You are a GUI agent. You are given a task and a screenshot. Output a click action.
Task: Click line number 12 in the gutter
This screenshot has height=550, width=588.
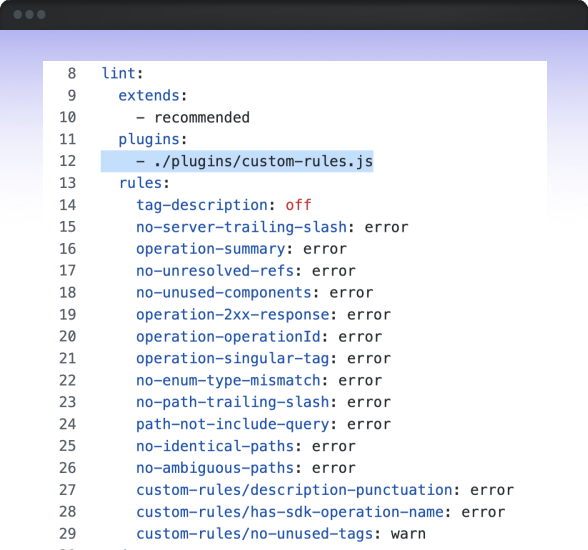(68, 161)
